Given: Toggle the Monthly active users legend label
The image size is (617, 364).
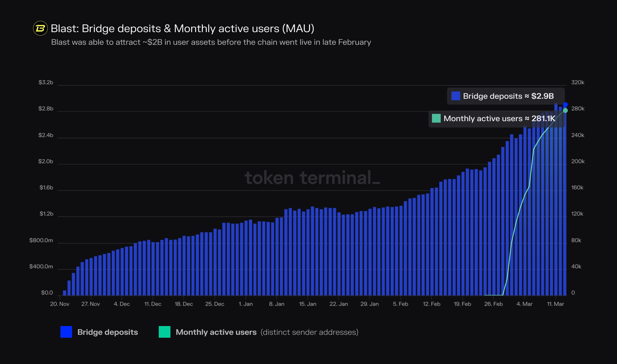Looking at the screenshot, I should (216, 332).
